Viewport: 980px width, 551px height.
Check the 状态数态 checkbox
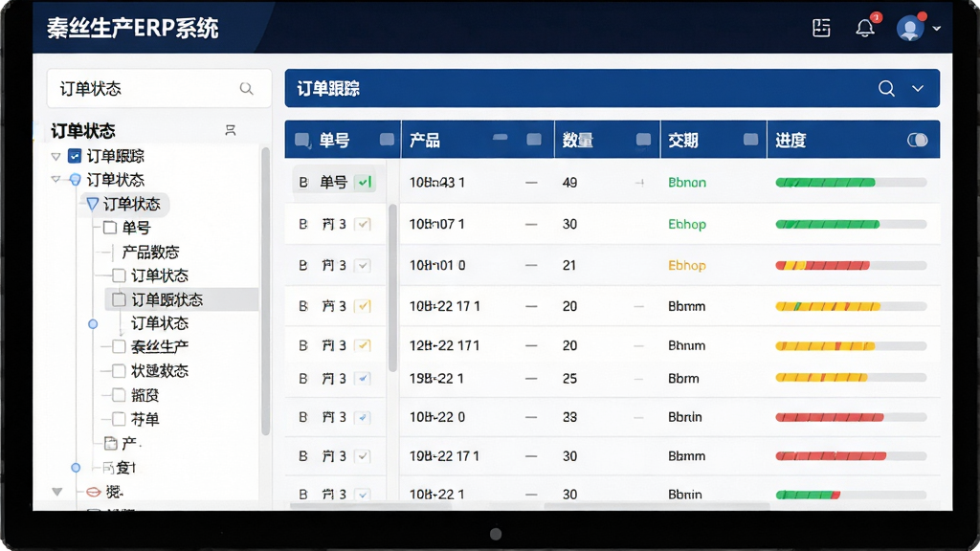[x=119, y=370]
